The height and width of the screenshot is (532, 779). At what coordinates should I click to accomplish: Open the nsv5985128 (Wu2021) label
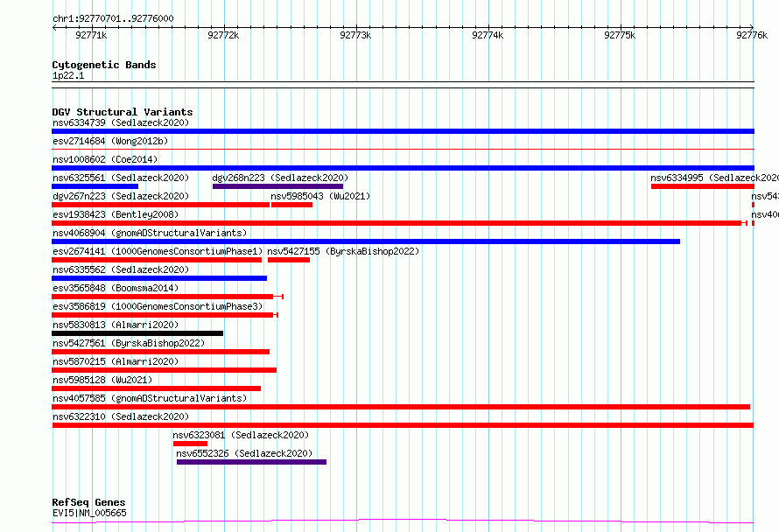tap(102, 380)
